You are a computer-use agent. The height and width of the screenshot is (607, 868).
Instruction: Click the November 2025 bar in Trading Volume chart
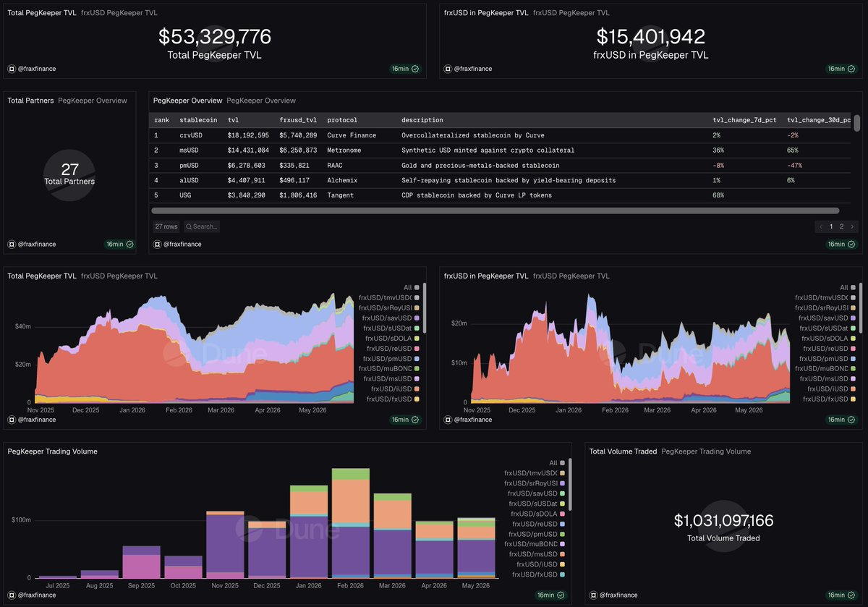[225, 545]
